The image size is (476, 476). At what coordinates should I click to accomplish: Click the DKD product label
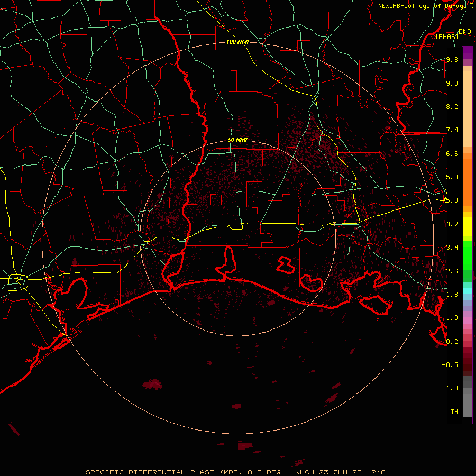click(x=464, y=32)
